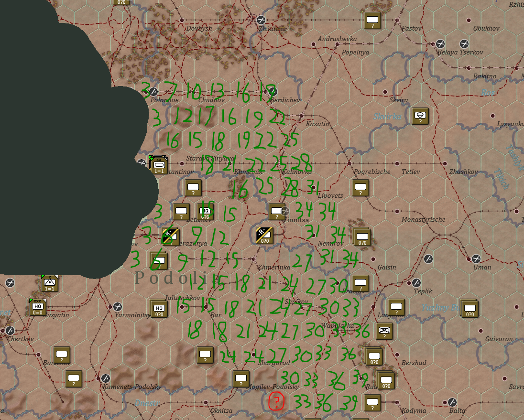Screen dimensions: 524x420
Task: Click the Zhashkov town dot
Action: 445,163
